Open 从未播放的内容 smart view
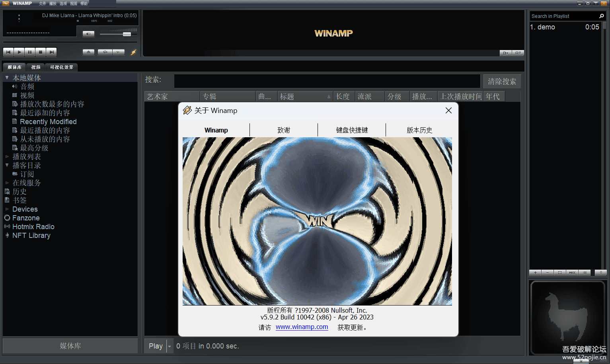 tap(45, 139)
